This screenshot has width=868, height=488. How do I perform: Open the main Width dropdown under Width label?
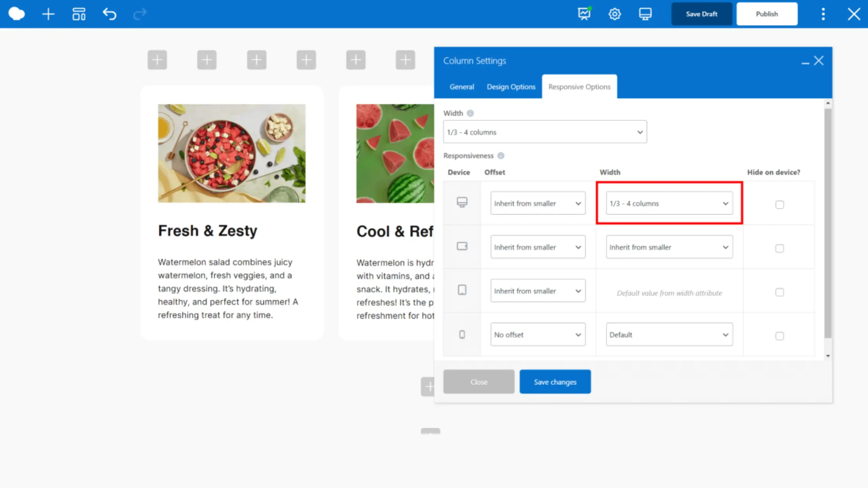pyautogui.click(x=545, y=132)
